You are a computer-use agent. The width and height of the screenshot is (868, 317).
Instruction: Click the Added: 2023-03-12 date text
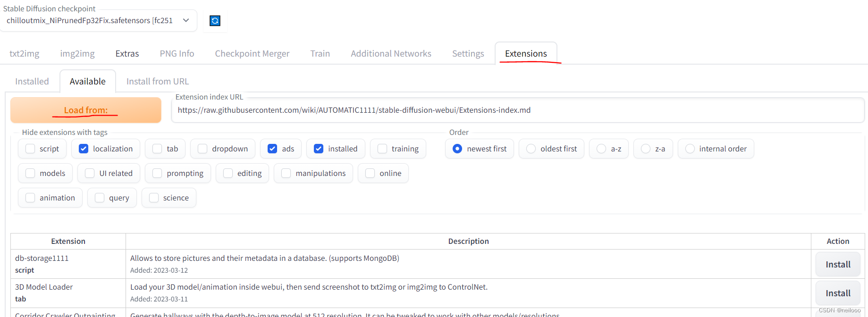pyautogui.click(x=159, y=271)
